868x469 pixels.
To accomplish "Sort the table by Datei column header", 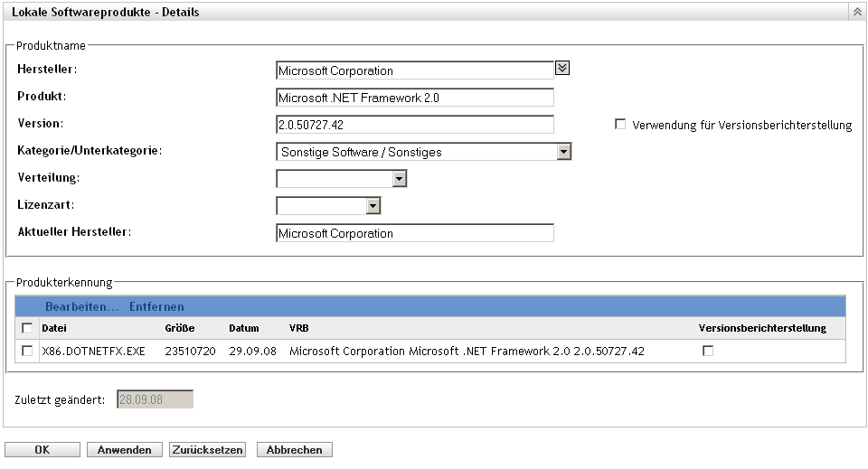I will [x=54, y=328].
